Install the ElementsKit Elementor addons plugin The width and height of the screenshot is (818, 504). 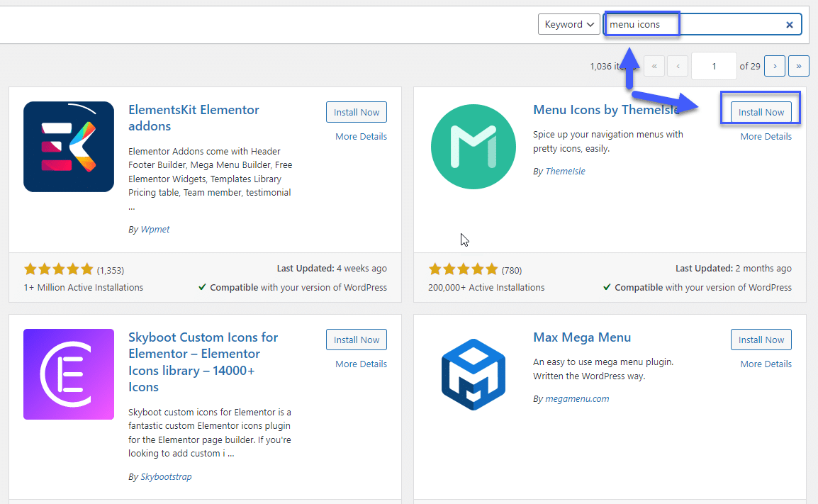[x=356, y=111]
